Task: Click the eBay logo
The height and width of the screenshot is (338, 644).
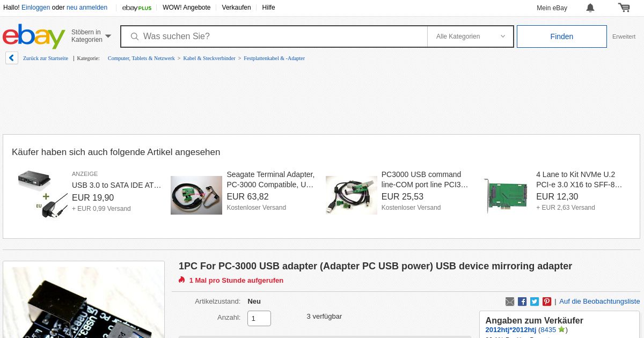Action: tap(34, 36)
